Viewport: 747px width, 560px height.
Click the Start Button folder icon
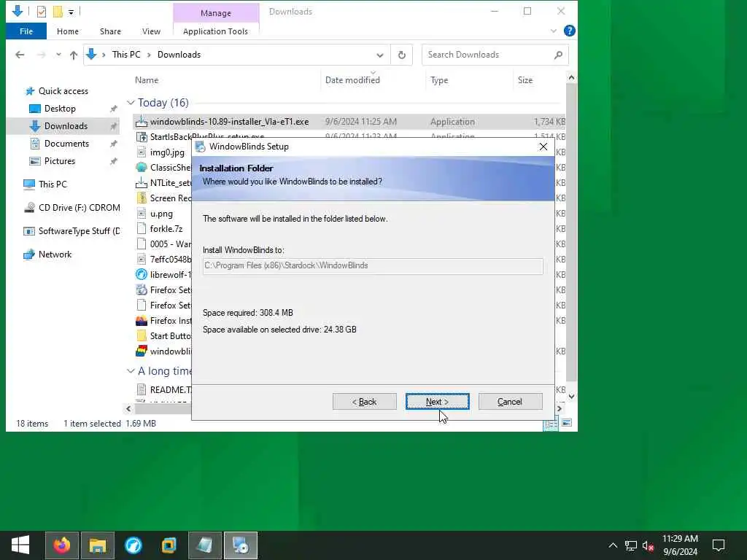[x=141, y=335]
